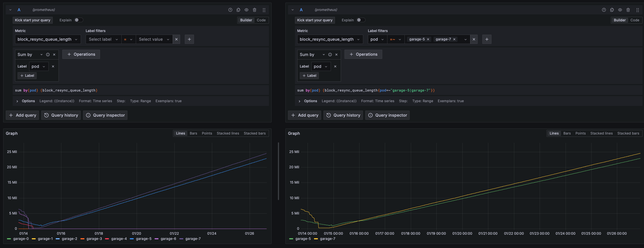The height and width of the screenshot is (248, 644).
Task: Remove garage-7 value chip
Action: click(x=454, y=39)
